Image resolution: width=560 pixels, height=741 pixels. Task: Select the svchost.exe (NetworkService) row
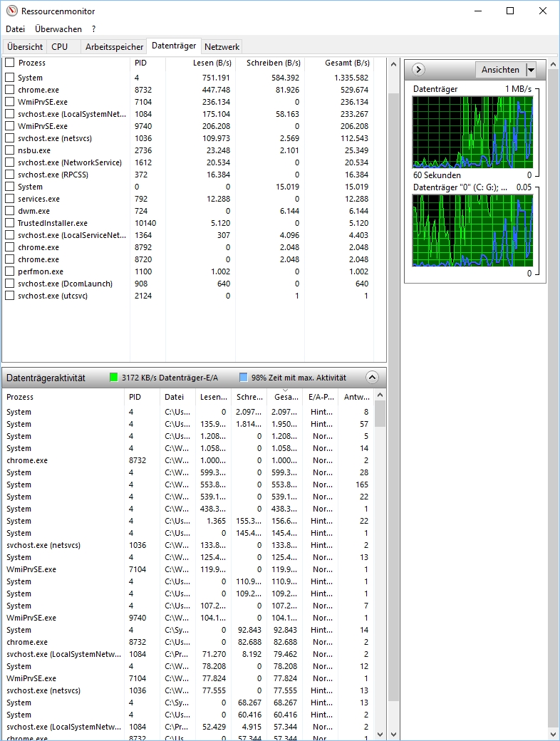187,162
